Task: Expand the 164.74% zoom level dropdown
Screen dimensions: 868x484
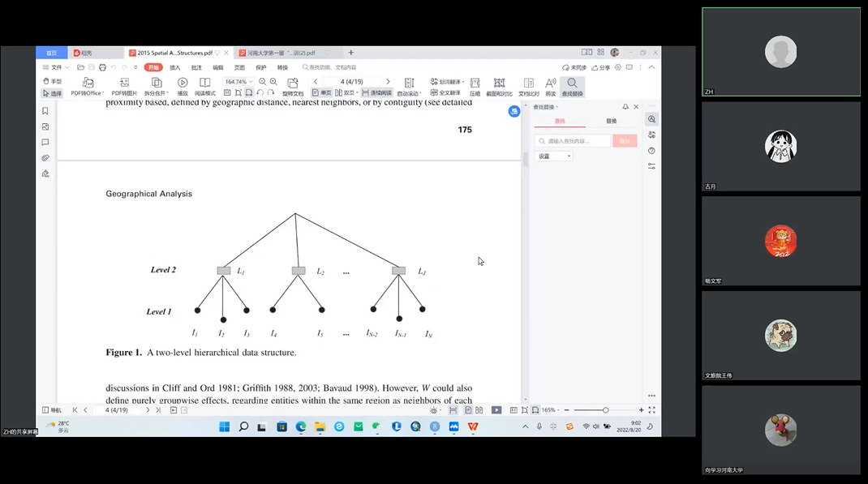Action: (251, 82)
